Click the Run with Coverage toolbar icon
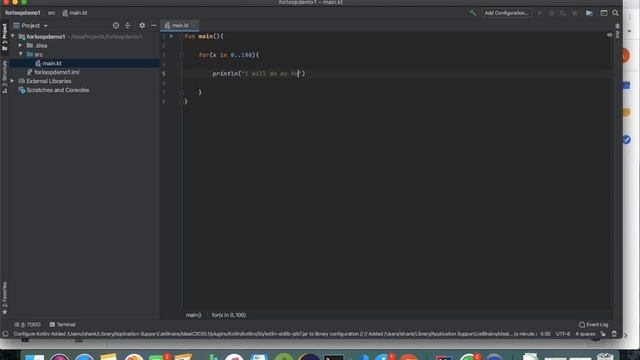 tap(563, 13)
